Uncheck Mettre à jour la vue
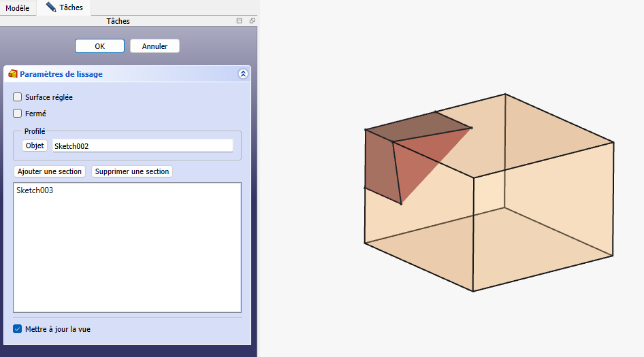 [18, 329]
